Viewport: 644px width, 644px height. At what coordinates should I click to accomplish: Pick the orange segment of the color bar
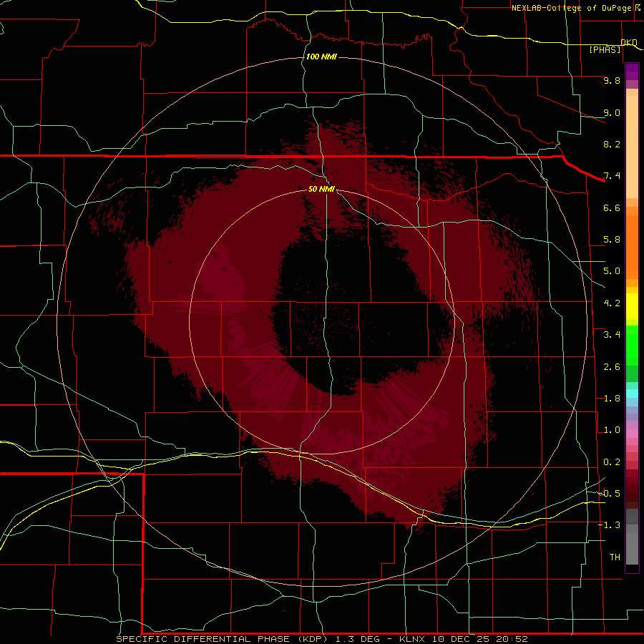tap(632, 246)
